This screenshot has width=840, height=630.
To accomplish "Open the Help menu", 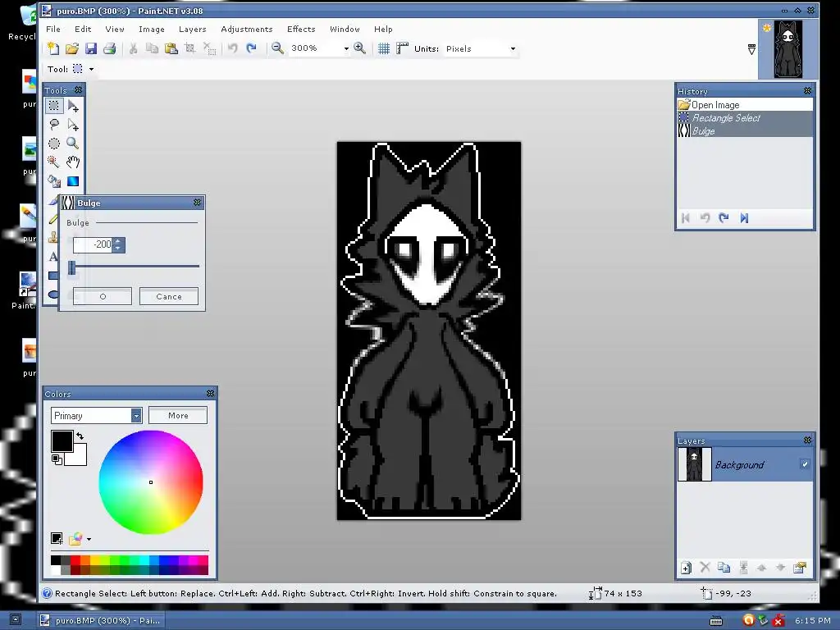I will click(x=383, y=29).
